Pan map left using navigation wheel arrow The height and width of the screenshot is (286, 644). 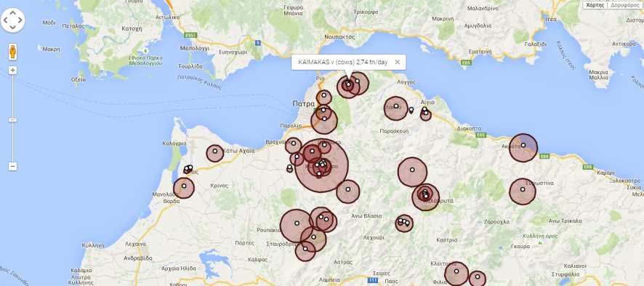5,20
